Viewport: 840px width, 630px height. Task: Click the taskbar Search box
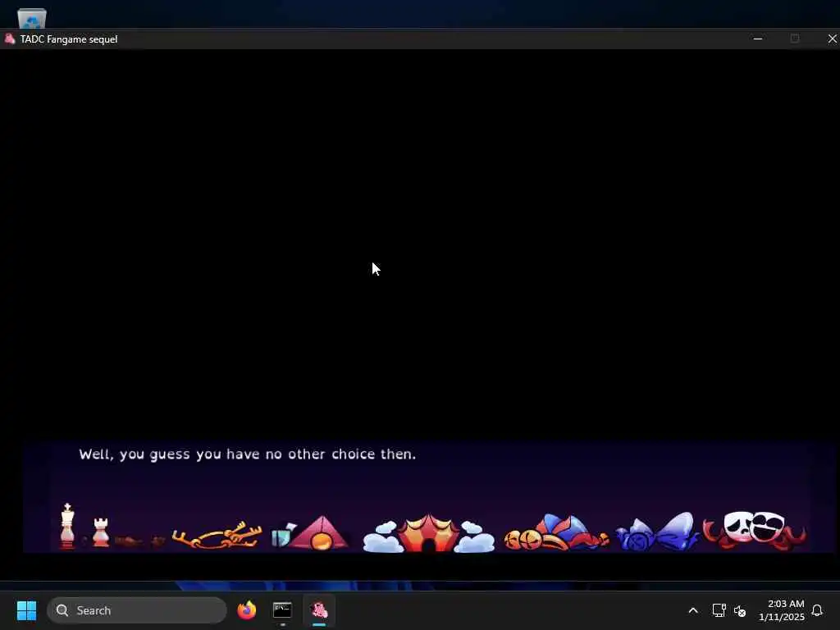pos(137,610)
